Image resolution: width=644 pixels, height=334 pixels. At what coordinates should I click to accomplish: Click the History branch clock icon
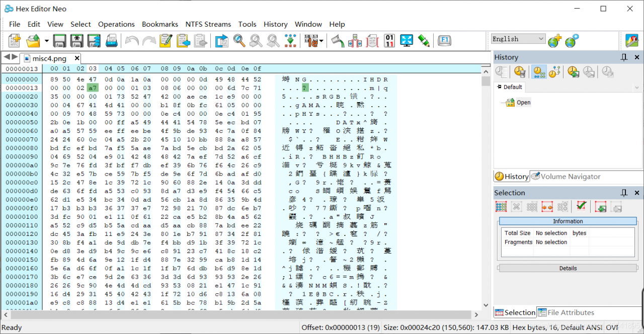[x=555, y=72]
